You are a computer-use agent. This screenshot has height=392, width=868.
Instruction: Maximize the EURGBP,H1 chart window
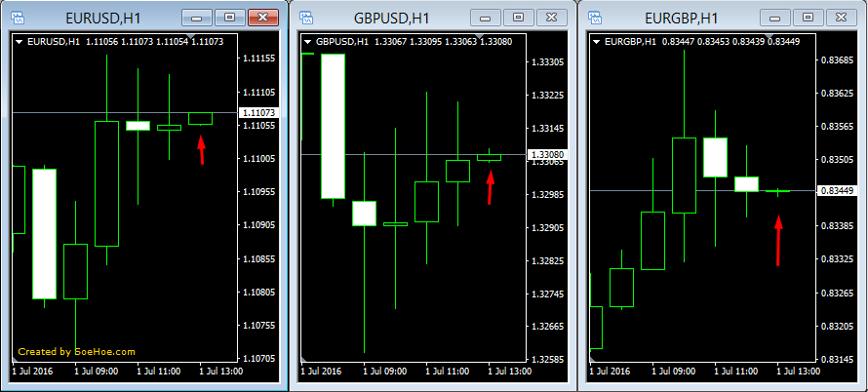tap(807, 18)
